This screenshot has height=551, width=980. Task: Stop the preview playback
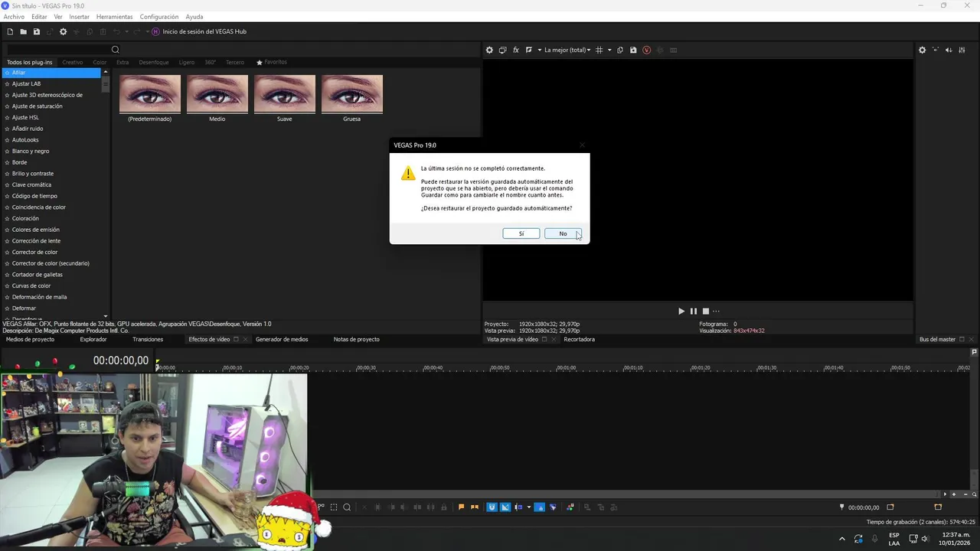tap(706, 311)
